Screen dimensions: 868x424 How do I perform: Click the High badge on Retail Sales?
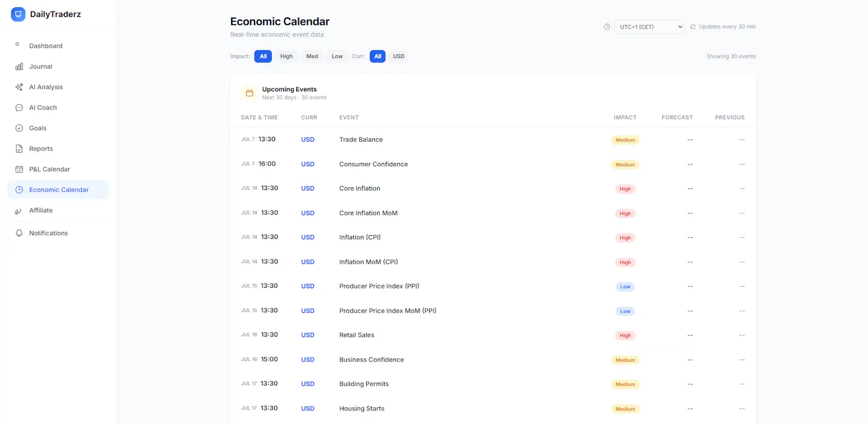(625, 336)
